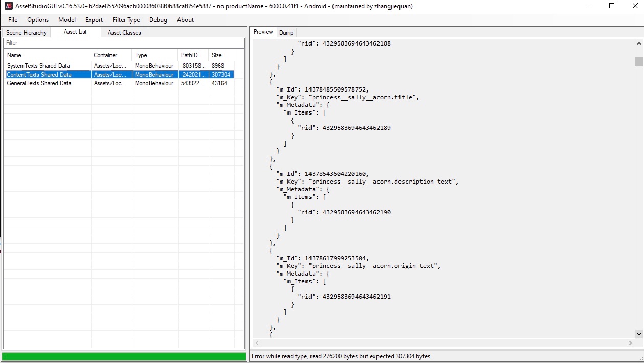Switch to the Scene Hierarchy tab
This screenshot has width=644, height=363.
pyautogui.click(x=26, y=33)
